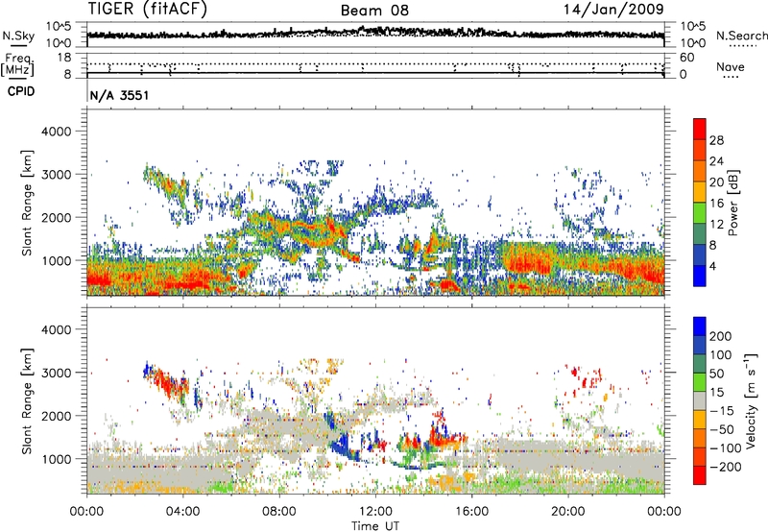Click the '4000' tick in power panel
Viewport: 768px width, 532px height.
point(56,132)
